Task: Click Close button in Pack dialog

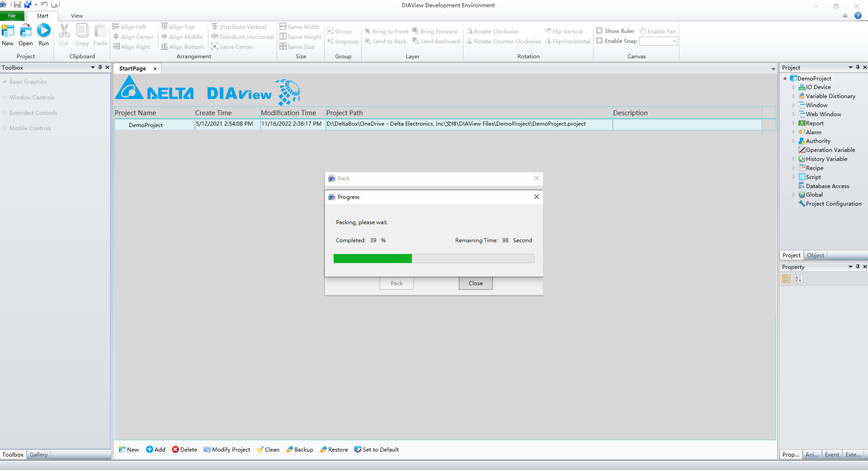Action: [476, 283]
